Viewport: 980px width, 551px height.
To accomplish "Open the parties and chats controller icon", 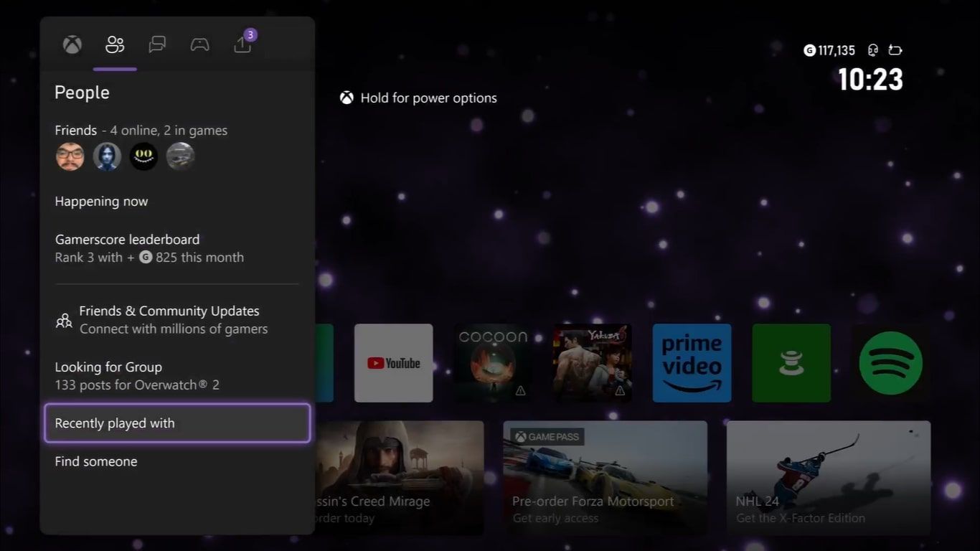I will tap(199, 44).
